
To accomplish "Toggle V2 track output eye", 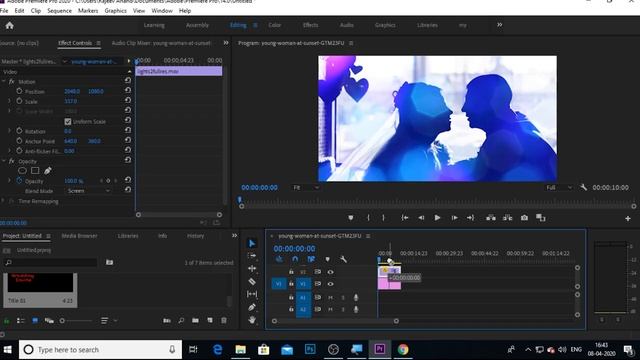I will [330, 272].
